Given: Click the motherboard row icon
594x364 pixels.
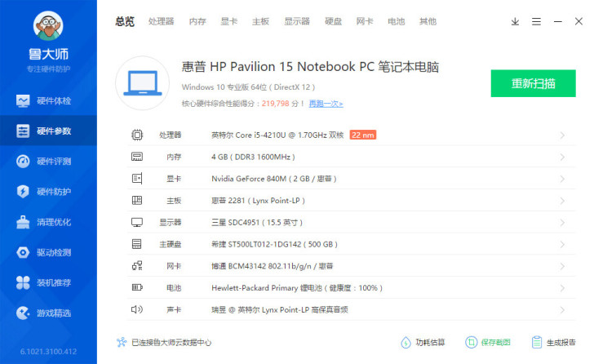Looking at the screenshot, I should (x=137, y=201).
